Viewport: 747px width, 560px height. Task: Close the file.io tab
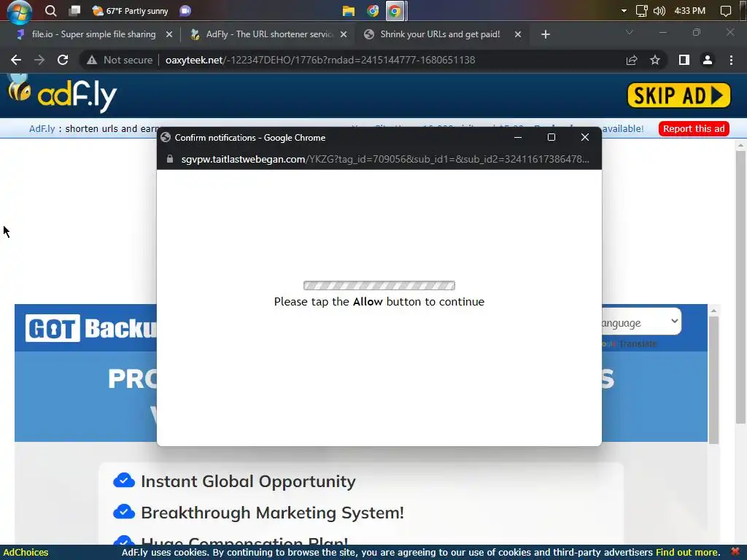point(169,34)
